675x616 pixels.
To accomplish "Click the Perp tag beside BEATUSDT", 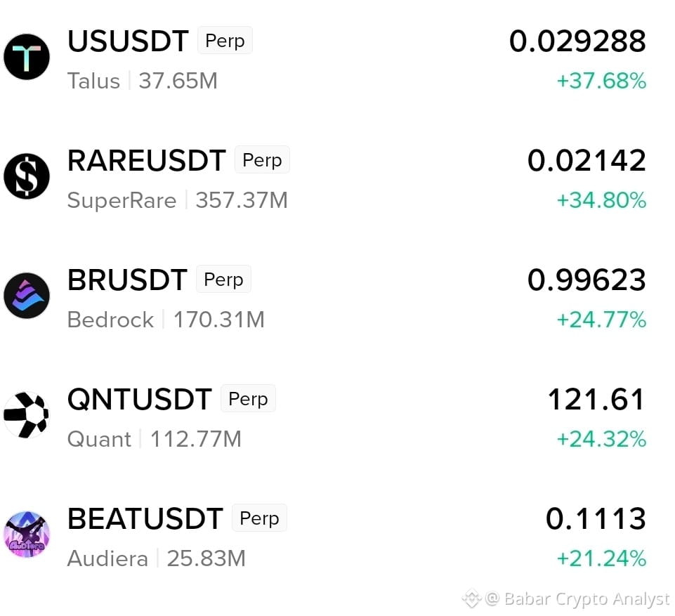I will [x=260, y=518].
